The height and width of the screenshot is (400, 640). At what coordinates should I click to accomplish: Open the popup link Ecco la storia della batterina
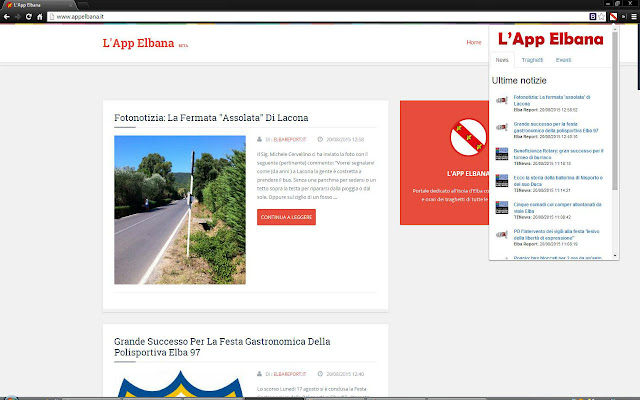click(558, 181)
